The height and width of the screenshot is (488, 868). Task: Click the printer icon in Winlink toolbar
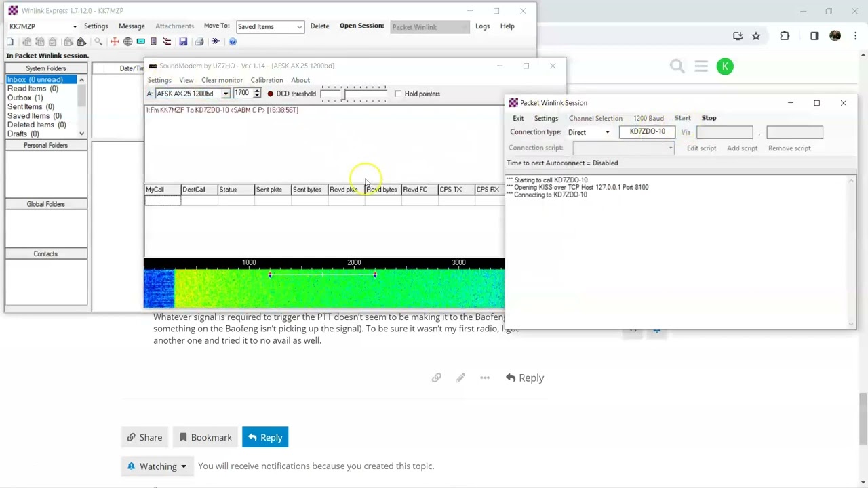click(199, 42)
